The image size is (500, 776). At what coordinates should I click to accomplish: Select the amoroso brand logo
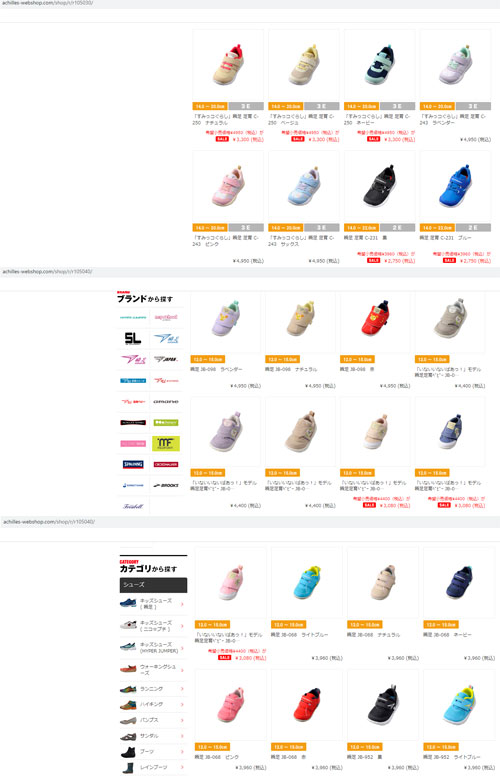tap(166, 402)
